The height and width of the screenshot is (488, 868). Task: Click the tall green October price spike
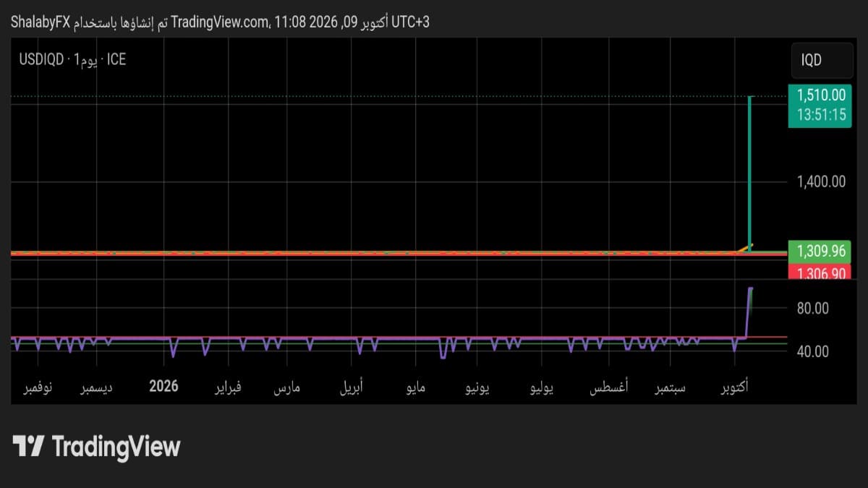749,174
